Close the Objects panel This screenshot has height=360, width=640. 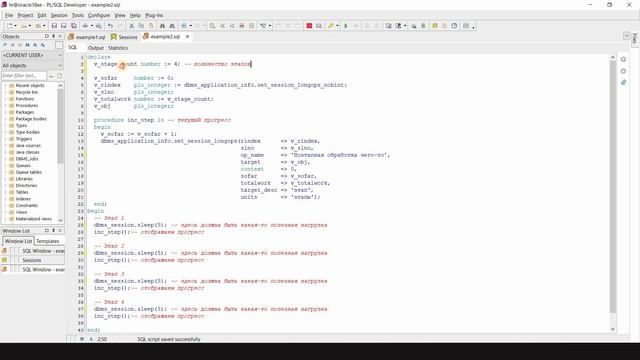60,36
